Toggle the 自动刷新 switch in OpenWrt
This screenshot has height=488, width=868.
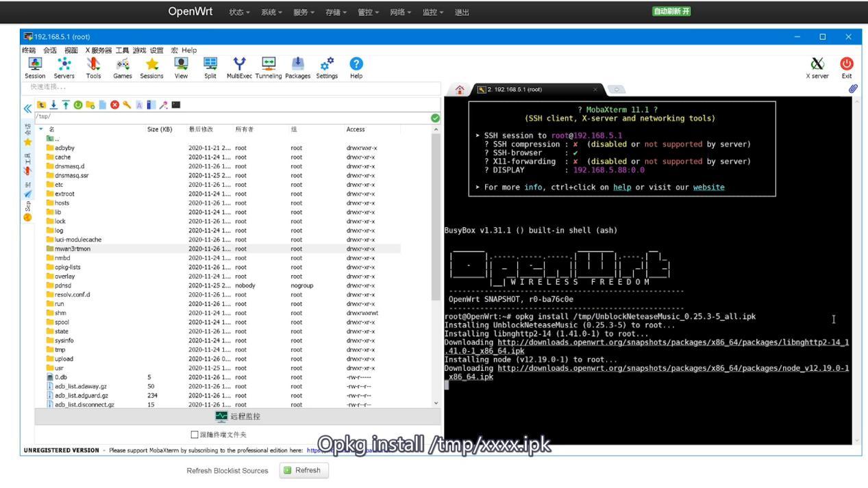pyautogui.click(x=671, y=11)
